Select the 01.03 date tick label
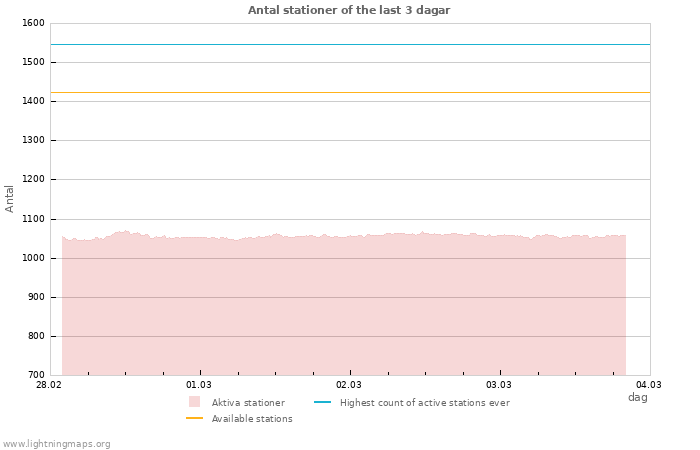This screenshot has width=700, height=450. [199, 385]
